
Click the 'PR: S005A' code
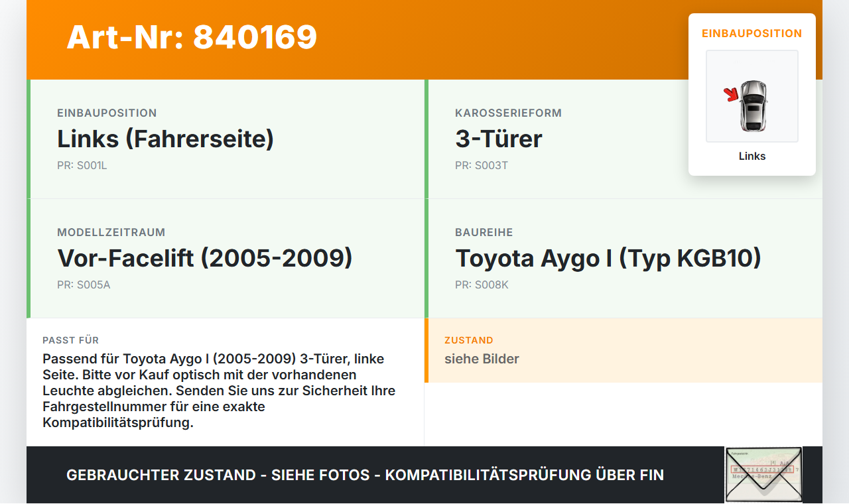click(x=84, y=285)
